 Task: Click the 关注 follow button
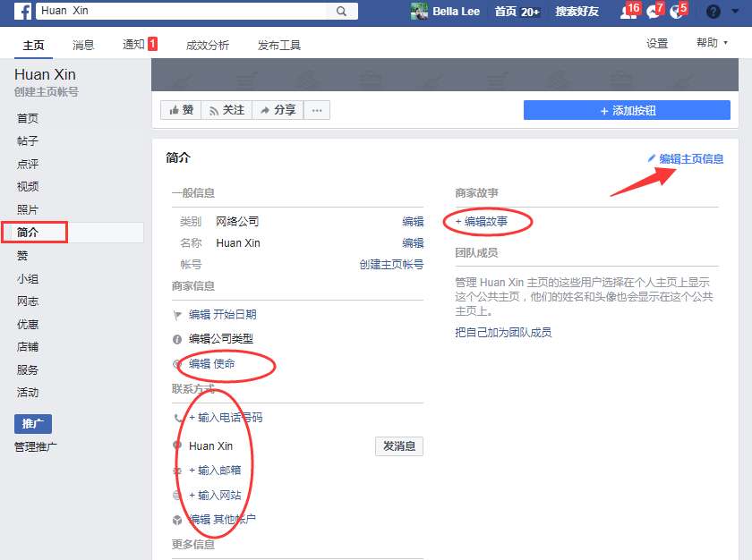[226, 110]
